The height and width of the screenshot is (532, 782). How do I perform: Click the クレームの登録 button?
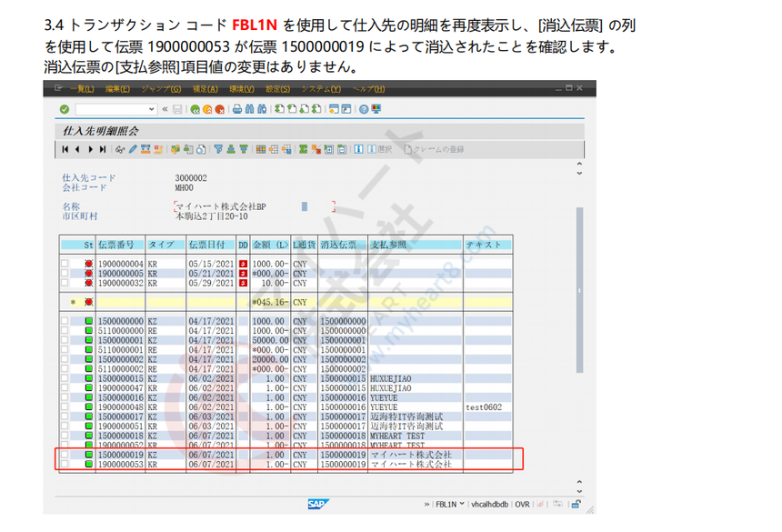click(x=435, y=149)
